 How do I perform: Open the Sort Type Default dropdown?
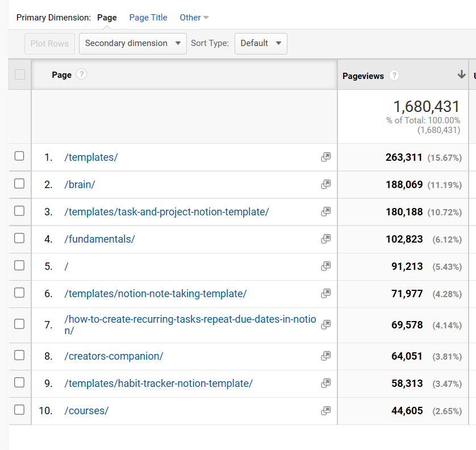(261, 43)
